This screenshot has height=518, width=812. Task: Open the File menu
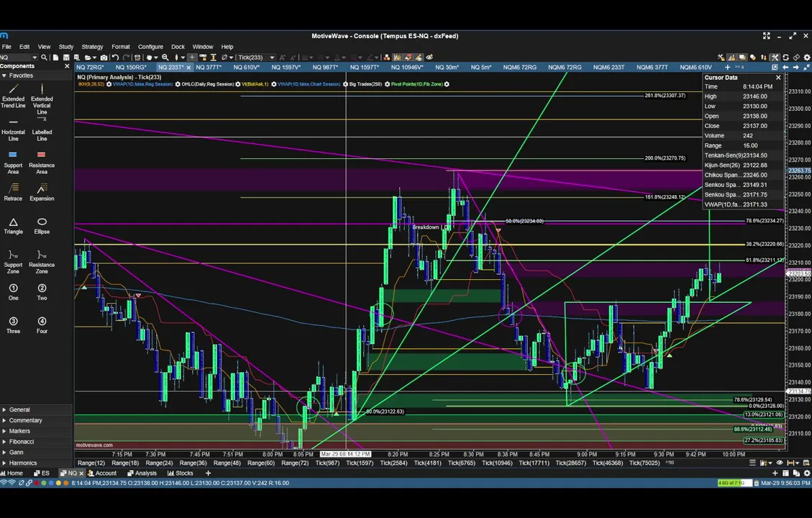pos(6,47)
